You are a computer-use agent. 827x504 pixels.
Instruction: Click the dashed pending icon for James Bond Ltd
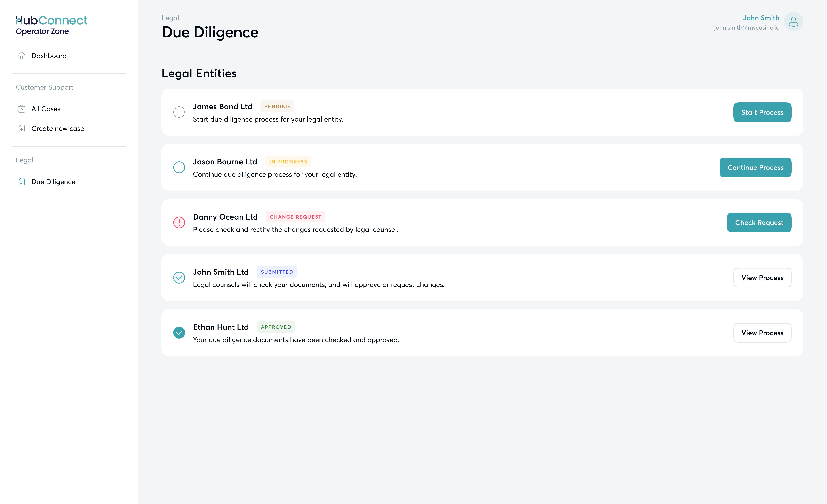(179, 112)
